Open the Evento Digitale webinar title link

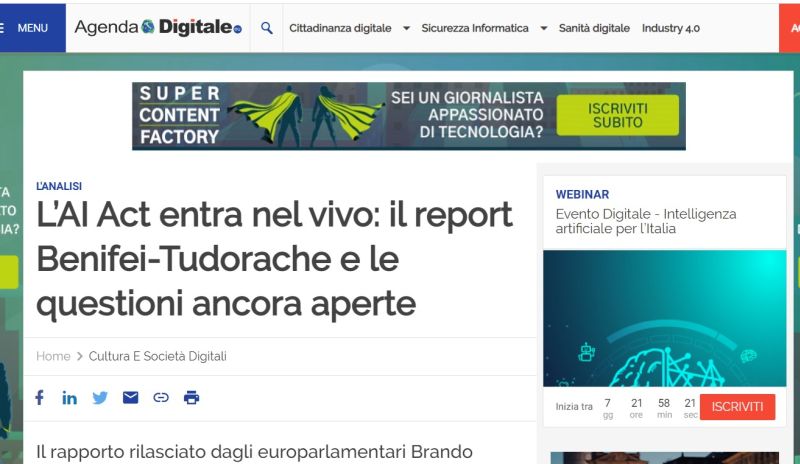pyautogui.click(x=645, y=221)
